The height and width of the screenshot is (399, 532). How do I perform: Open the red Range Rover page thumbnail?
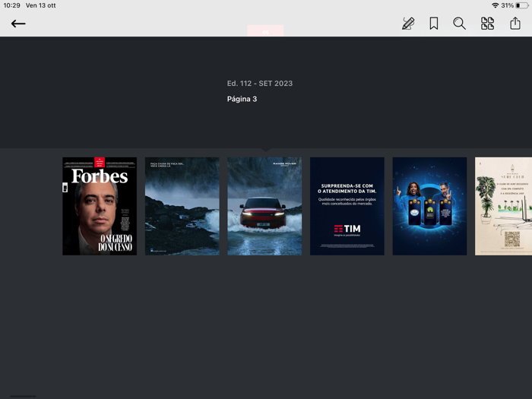264,206
